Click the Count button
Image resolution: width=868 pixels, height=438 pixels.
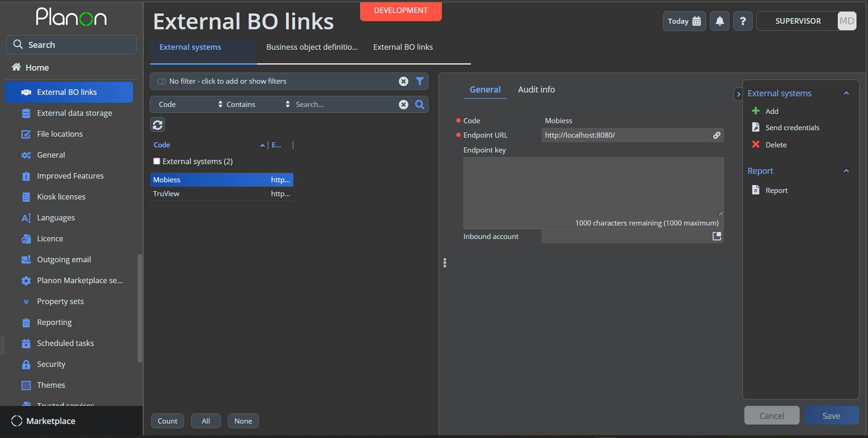(167, 421)
